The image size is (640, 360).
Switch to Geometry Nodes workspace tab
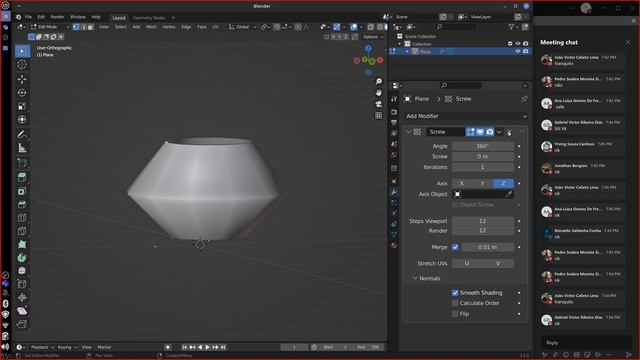coord(149,18)
